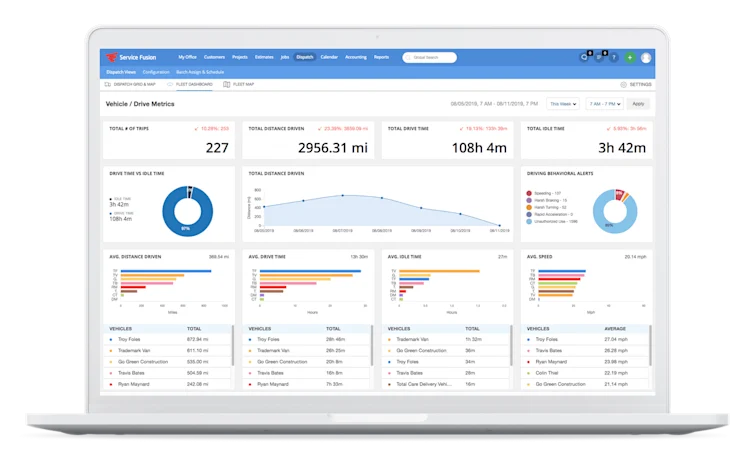This screenshot has height=476, width=750.
Task: Click Troy Foles 28h 46m drive time row
Action: [x=307, y=339]
